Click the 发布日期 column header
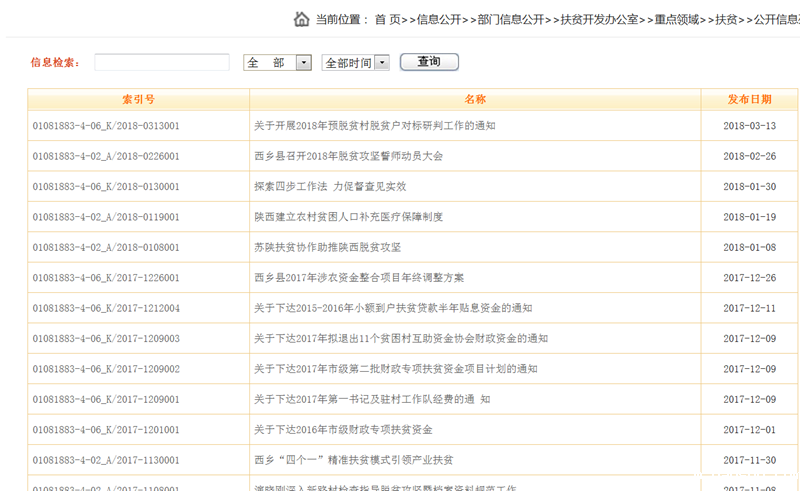Image resolution: width=800 pixels, height=491 pixels. [x=749, y=100]
